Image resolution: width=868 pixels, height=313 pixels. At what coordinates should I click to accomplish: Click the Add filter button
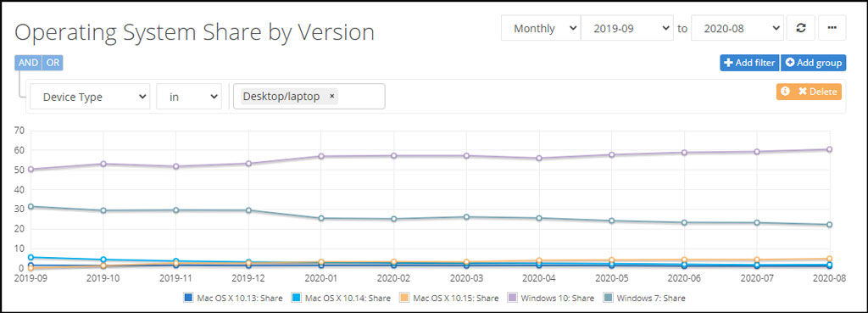pyautogui.click(x=749, y=63)
